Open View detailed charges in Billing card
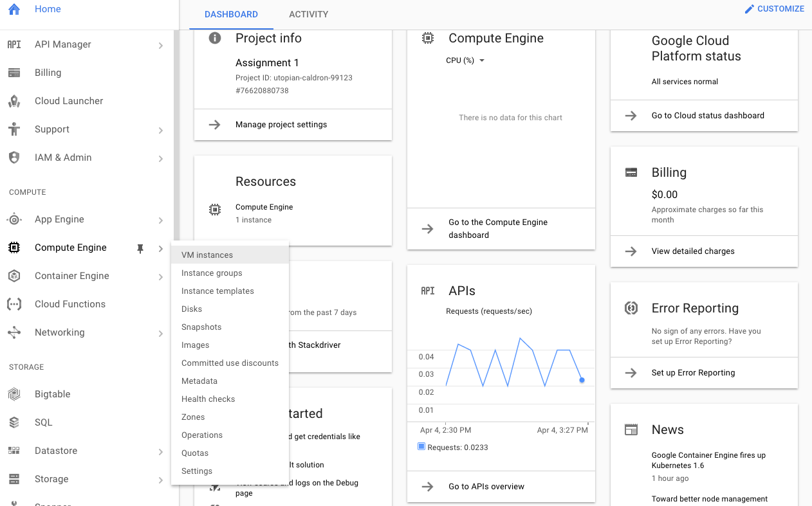 (x=692, y=251)
